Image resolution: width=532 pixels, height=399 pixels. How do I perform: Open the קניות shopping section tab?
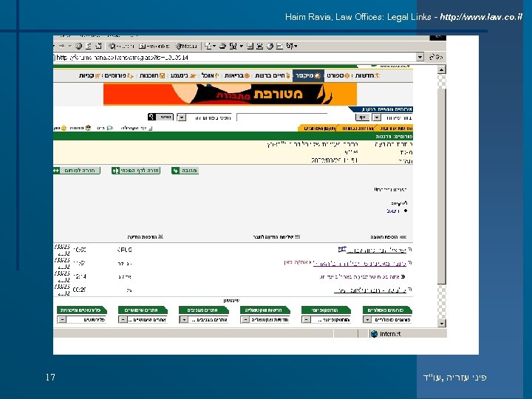tap(90, 75)
